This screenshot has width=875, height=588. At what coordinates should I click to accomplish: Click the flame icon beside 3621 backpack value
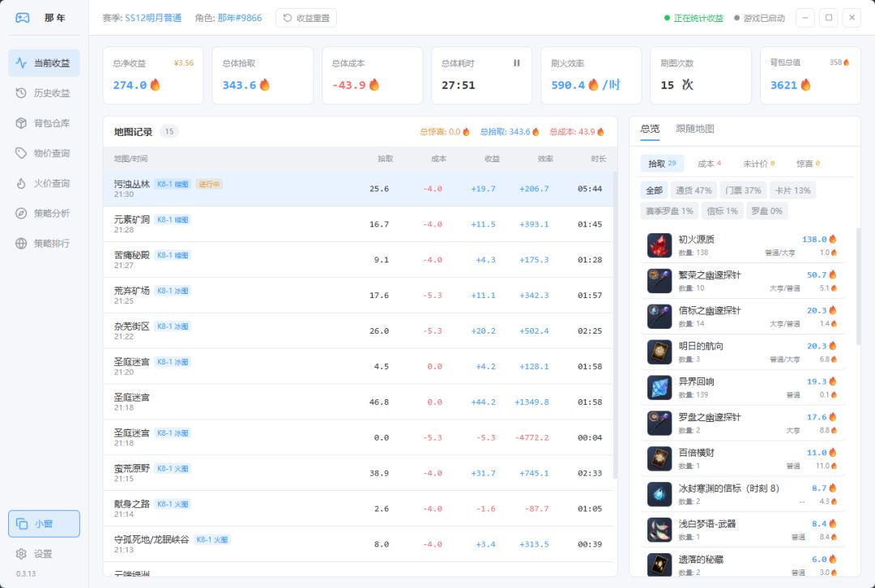(x=806, y=85)
